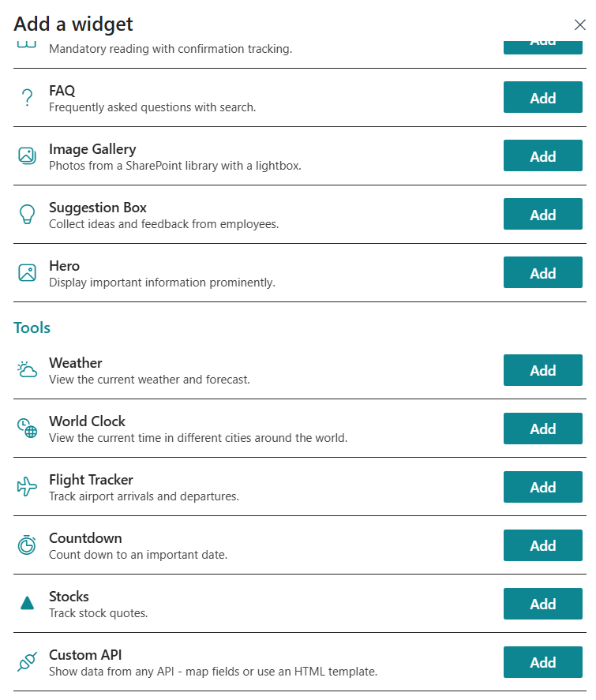The height and width of the screenshot is (700, 596).
Task: Click the Flight Tracker airplane icon
Action: pos(27,487)
